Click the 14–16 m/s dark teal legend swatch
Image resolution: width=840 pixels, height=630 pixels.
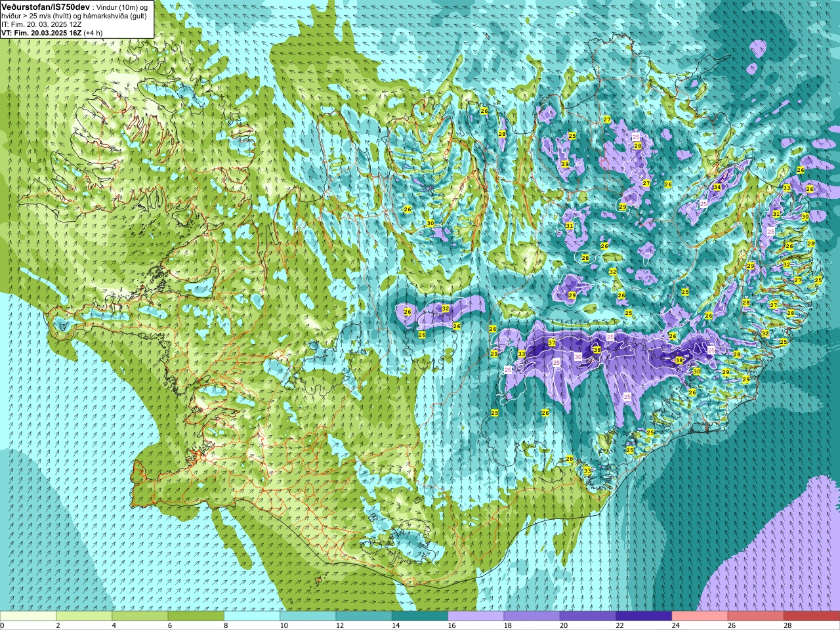click(x=420, y=616)
